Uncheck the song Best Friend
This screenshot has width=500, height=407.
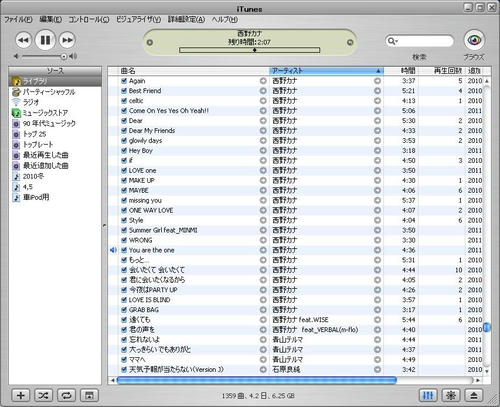(x=124, y=91)
